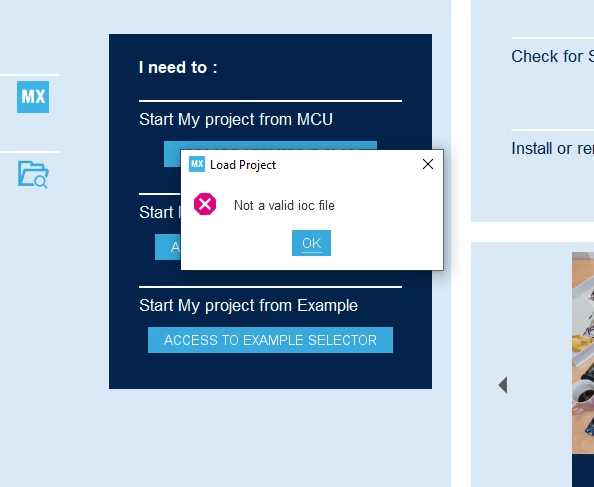Screen dimensions: 594x487
Task: Select the 'Not a valid ioc file' message
Action: click(284, 205)
